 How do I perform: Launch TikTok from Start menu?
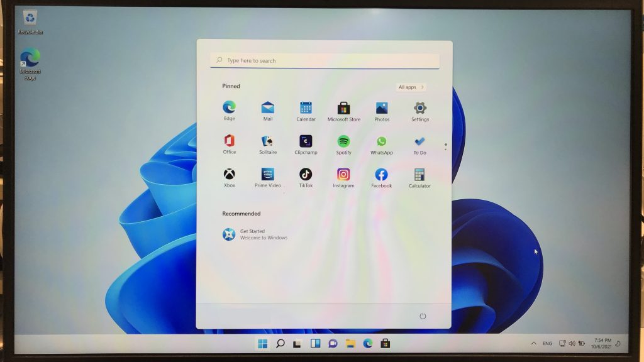click(x=306, y=178)
